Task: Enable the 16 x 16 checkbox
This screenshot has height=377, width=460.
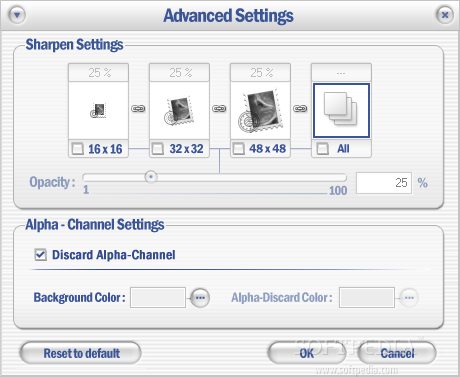Action: tap(78, 149)
